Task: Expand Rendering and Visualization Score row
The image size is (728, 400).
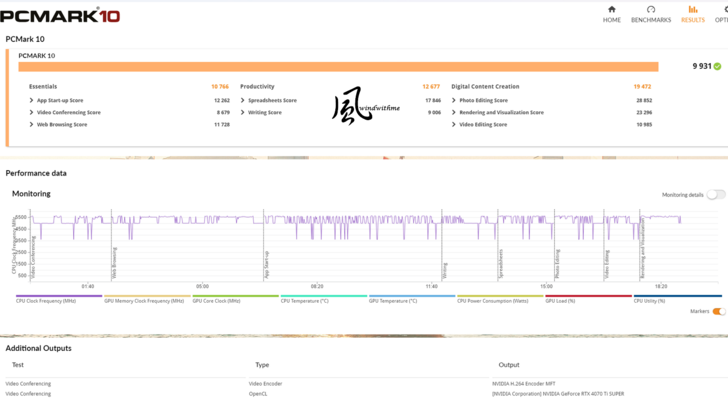Action: (x=454, y=113)
